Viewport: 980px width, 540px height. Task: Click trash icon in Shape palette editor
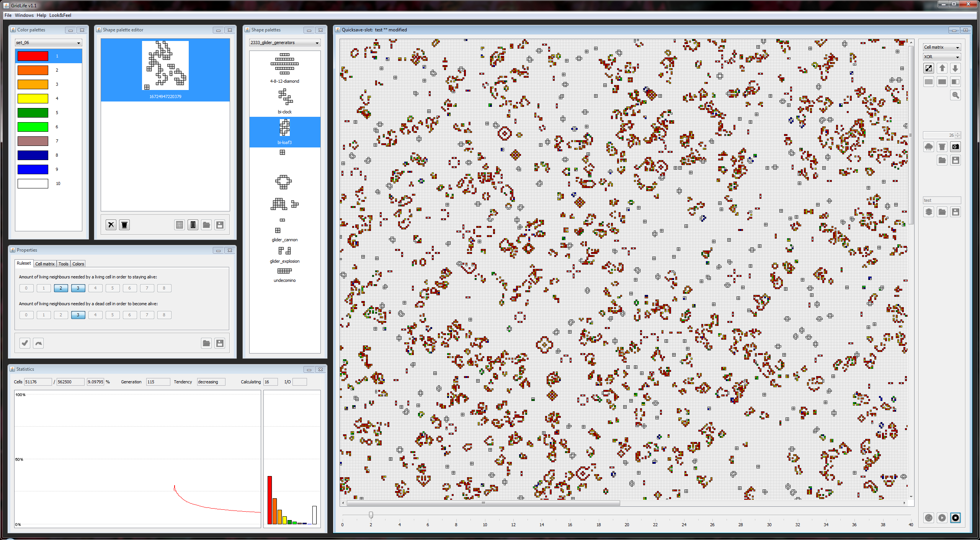tap(124, 225)
